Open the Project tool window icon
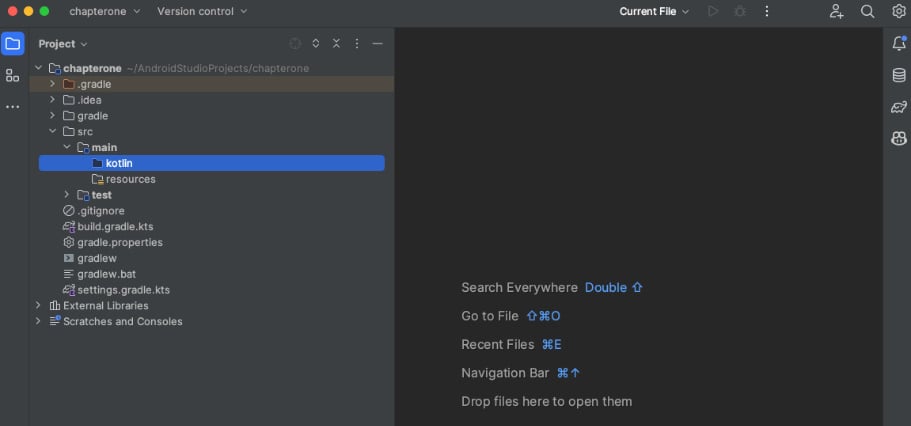This screenshot has height=426, width=911. 13,44
